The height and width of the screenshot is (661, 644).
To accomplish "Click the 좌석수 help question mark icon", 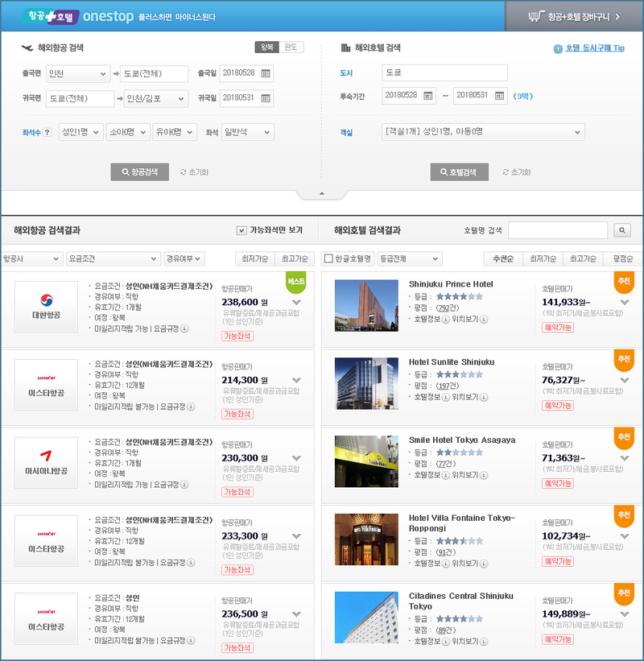I will [47, 132].
